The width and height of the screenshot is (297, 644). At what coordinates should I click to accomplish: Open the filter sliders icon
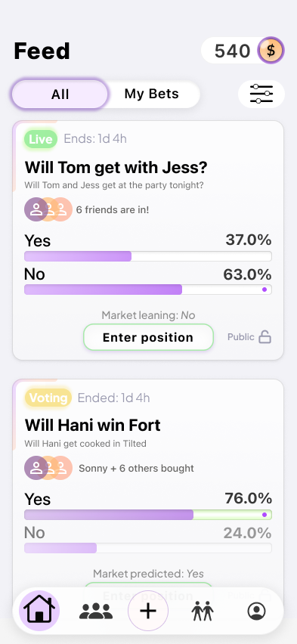(261, 94)
